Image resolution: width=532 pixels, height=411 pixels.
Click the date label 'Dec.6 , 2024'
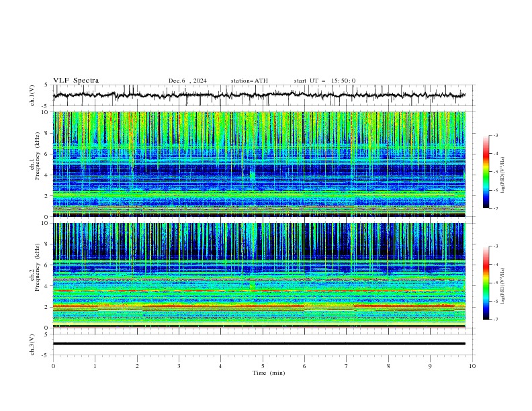click(187, 81)
